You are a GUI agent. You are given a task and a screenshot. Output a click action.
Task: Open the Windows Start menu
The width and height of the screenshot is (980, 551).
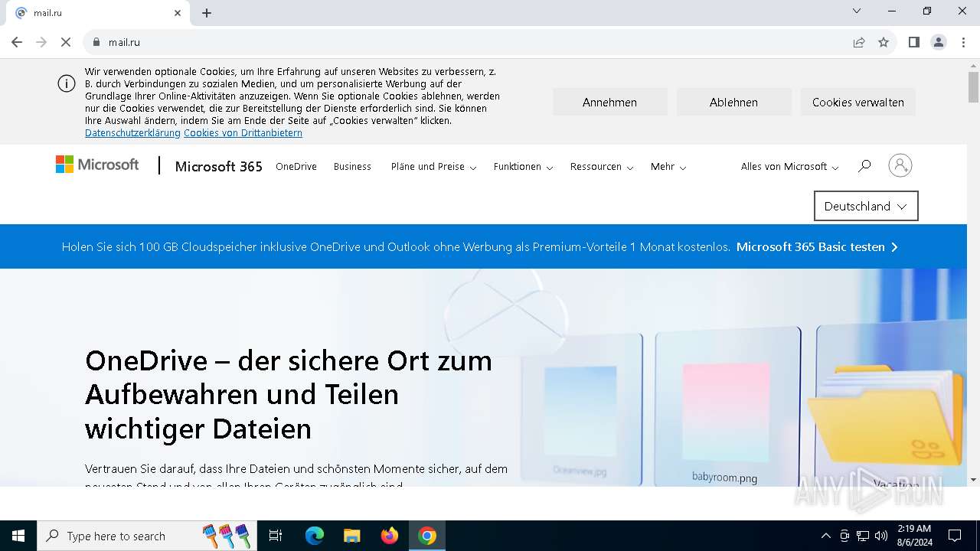coord(18,536)
